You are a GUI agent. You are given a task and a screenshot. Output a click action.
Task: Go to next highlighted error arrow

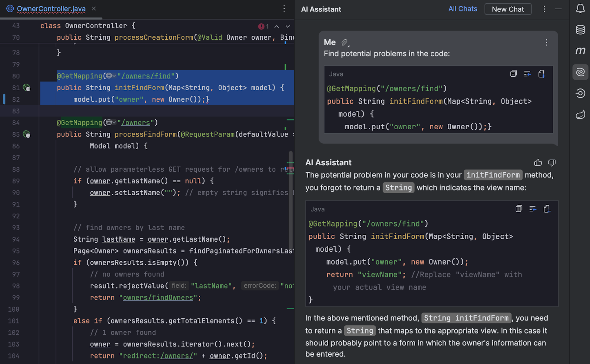[x=288, y=27]
